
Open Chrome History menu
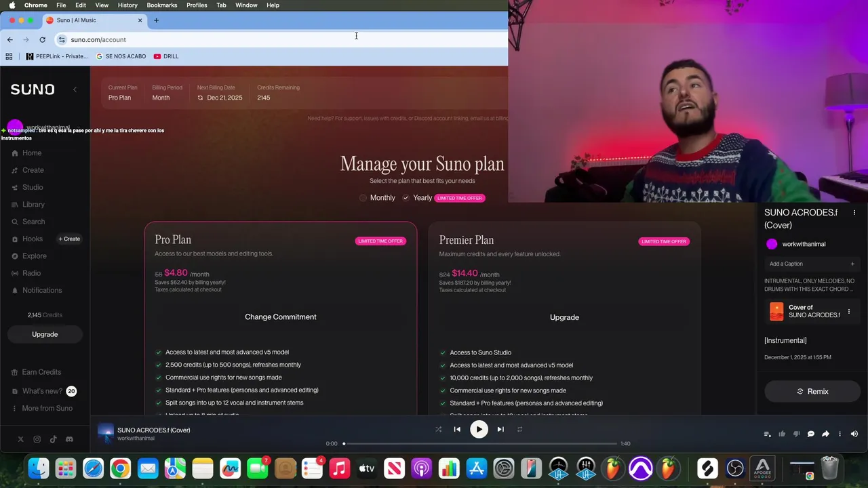(x=127, y=5)
